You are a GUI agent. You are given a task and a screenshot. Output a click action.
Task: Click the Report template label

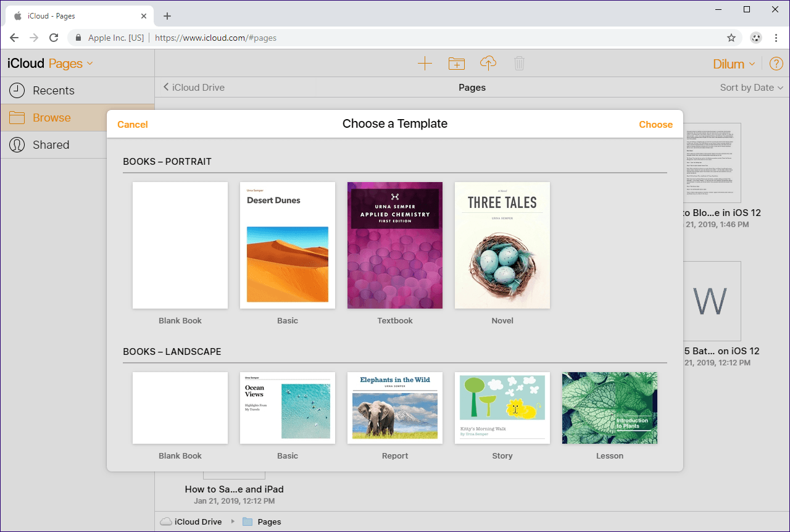click(395, 456)
